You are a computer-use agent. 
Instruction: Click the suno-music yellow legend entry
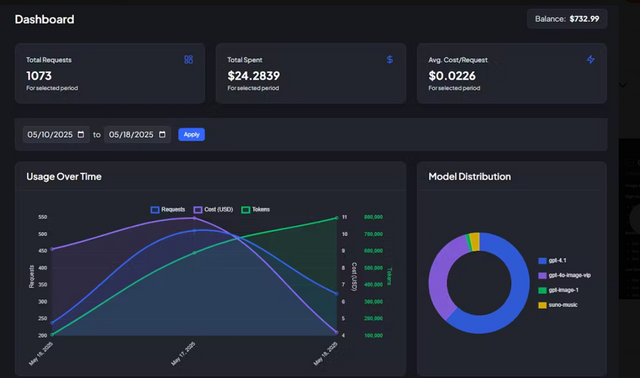(558, 305)
